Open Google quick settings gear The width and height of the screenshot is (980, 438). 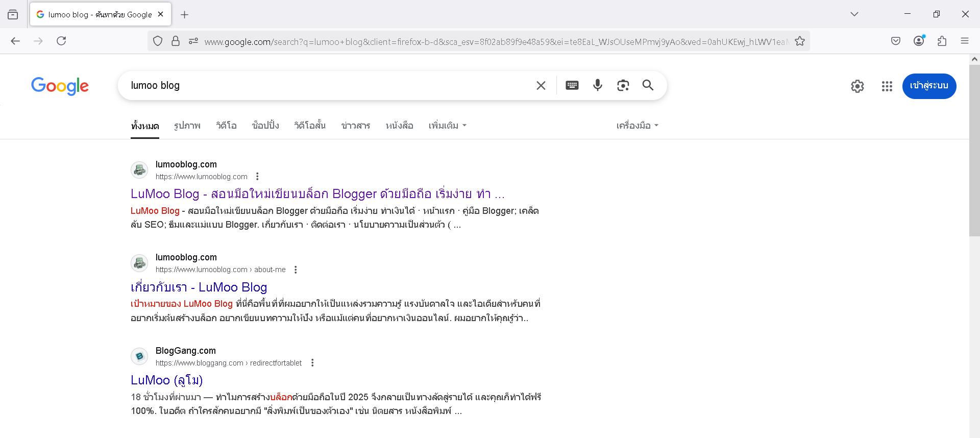tap(857, 86)
